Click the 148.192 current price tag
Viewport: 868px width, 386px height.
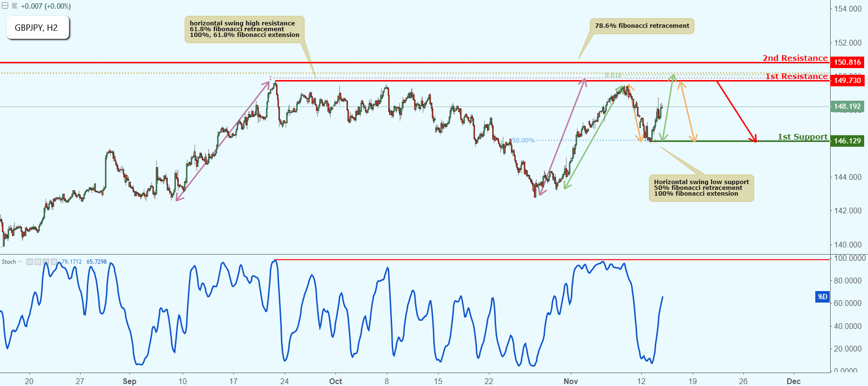click(x=847, y=106)
